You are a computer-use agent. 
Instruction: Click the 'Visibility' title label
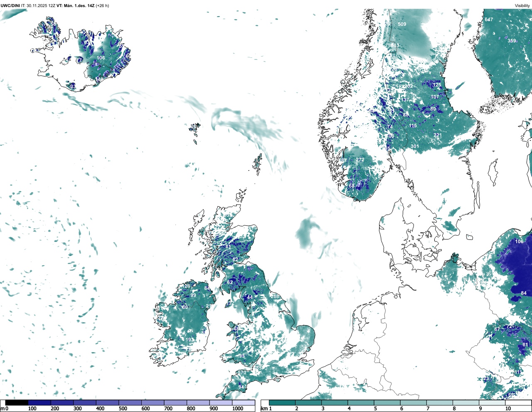(522, 6)
